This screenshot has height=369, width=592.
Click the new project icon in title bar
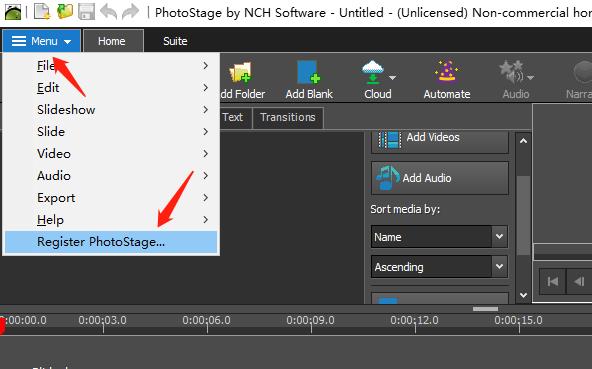pos(42,11)
